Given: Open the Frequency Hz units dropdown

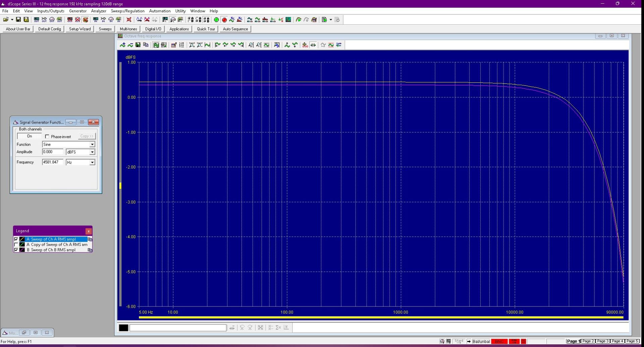Looking at the screenshot, I should [x=92, y=162].
